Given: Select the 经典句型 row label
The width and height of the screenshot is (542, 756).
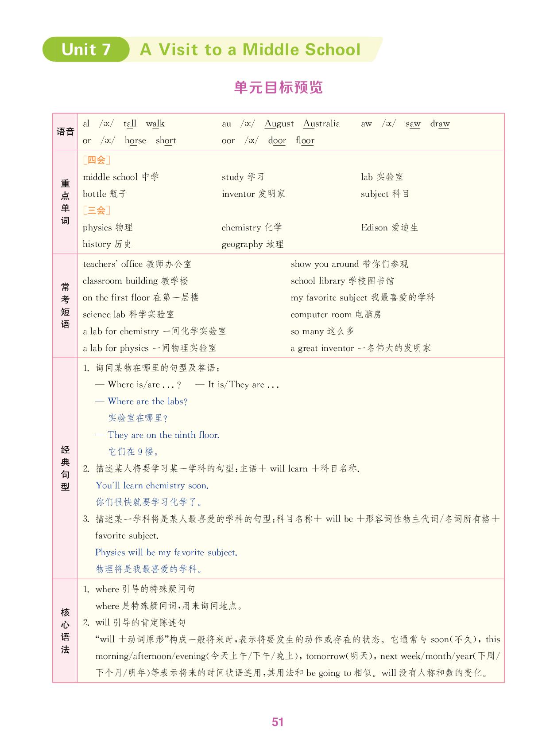Looking at the screenshot, I should tap(66, 468).
